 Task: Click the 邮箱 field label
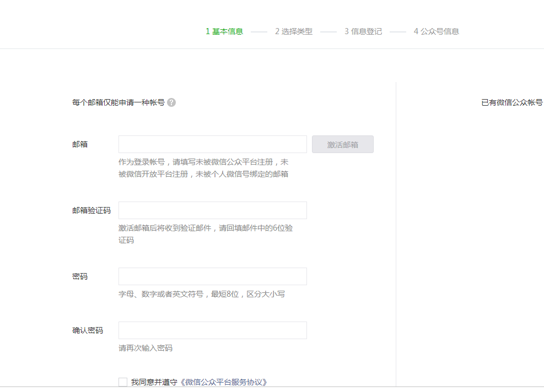click(x=80, y=144)
